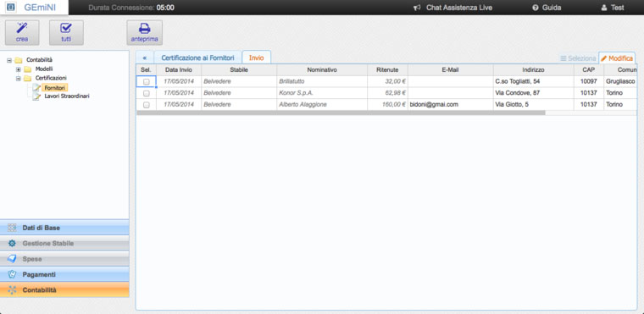Collapse the Certificazioni tree node
The height and width of the screenshot is (314, 644).
coord(18,78)
